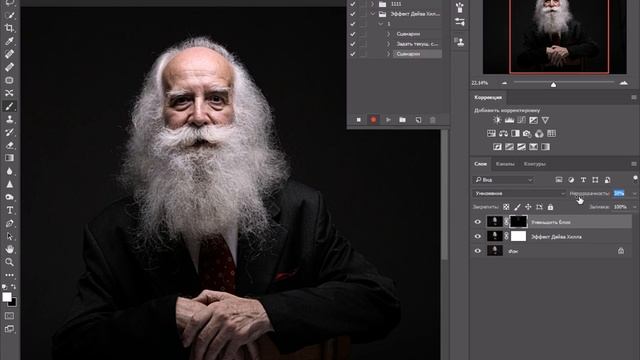Viewport: 640px width, 360px height.
Task: Expand the highlighted Сценарии step
Action: pyautogui.click(x=389, y=54)
